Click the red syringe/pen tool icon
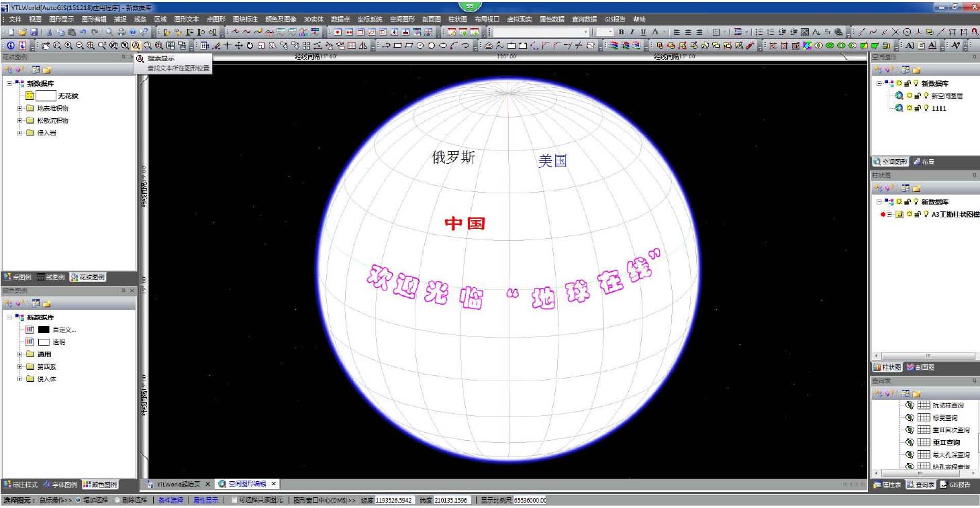980x508 pixels. tap(750, 45)
